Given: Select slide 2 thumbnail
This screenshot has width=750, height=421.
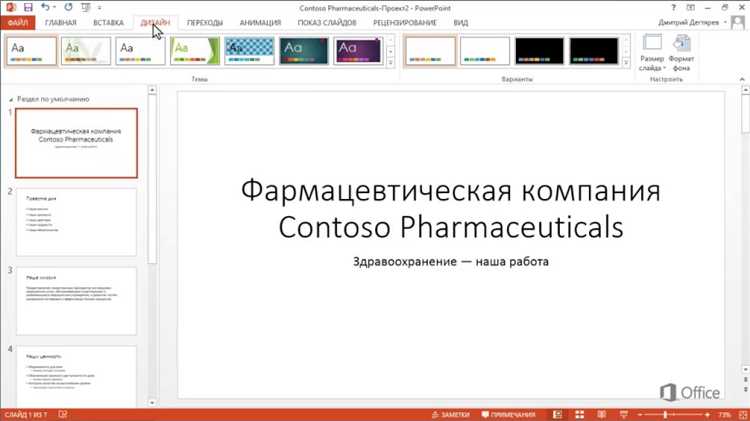Looking at the screenshot, I should pyautogui.click(x=77, y=222).
